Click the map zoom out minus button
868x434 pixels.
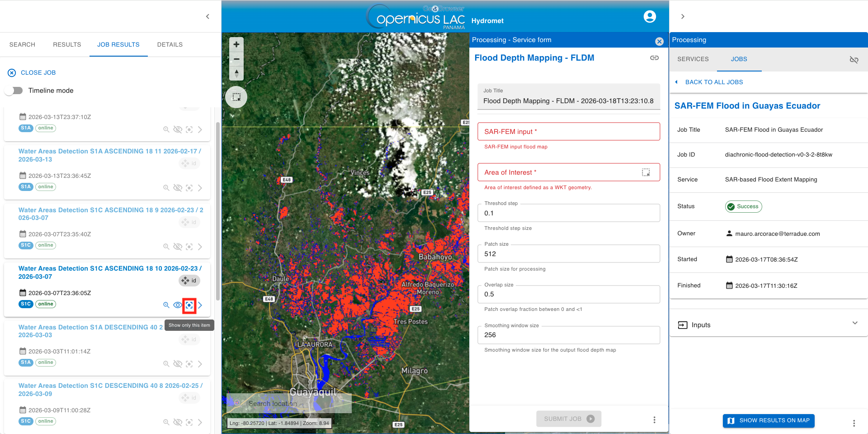click(x=236, y=59)
